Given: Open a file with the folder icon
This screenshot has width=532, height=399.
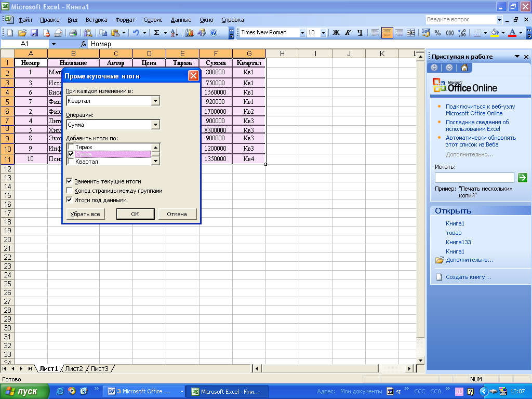Looking at the screenshot, I should [x=22, y=33].
